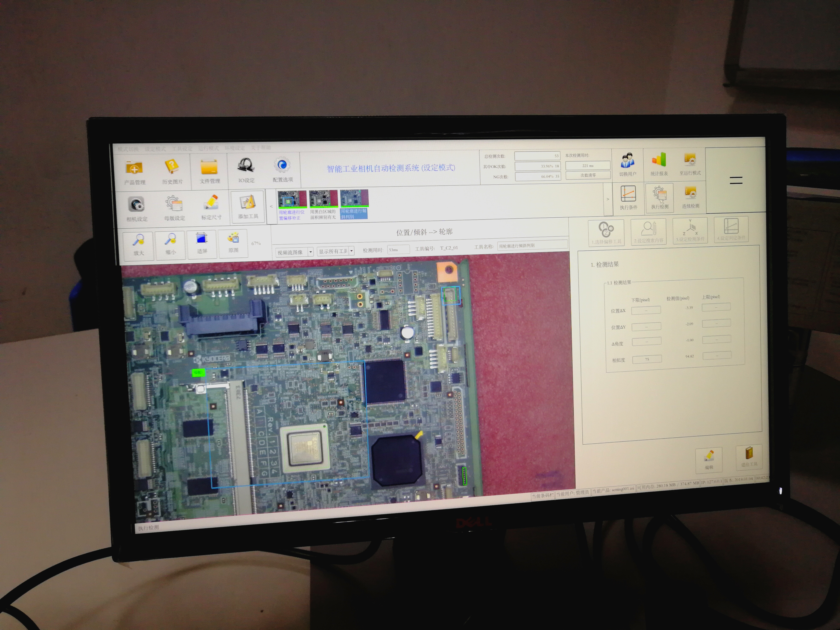Click step 1.选择偏移工具
This screenshot has height=630, width=840.
coord(606,232)
